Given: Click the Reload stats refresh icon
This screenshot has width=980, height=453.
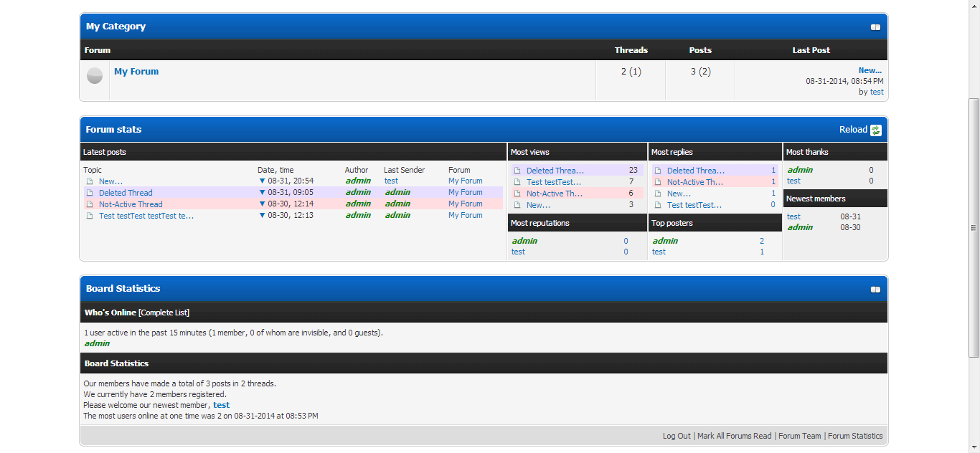Looking at the screenshot, I should pyautogui.click(x=875, y=130).
